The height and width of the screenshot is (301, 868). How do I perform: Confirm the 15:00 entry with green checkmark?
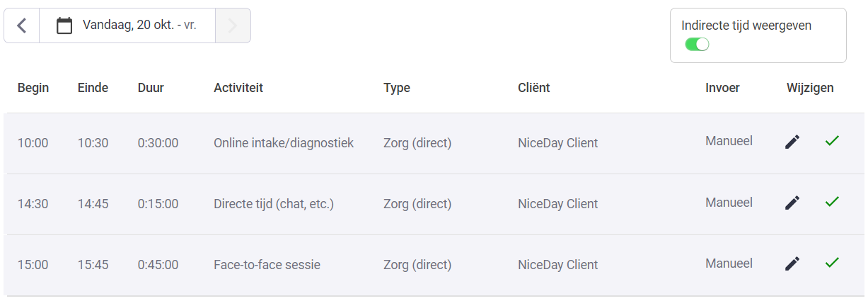click(x=832, y=263)
